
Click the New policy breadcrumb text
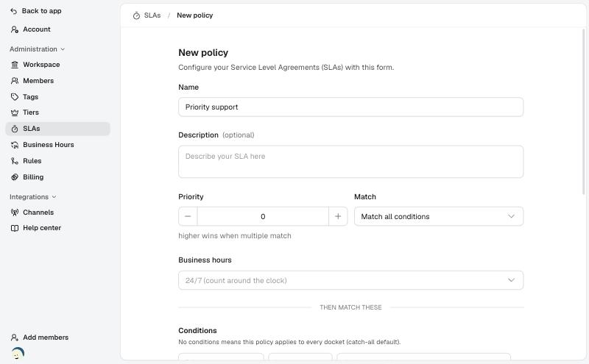(x=194, y=15)
